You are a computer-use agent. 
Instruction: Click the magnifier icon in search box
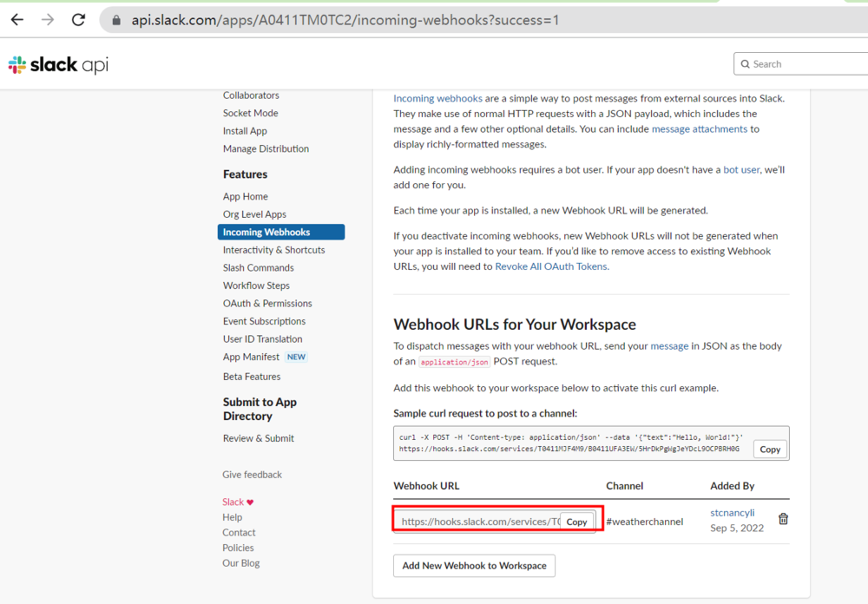coord(745,64)
